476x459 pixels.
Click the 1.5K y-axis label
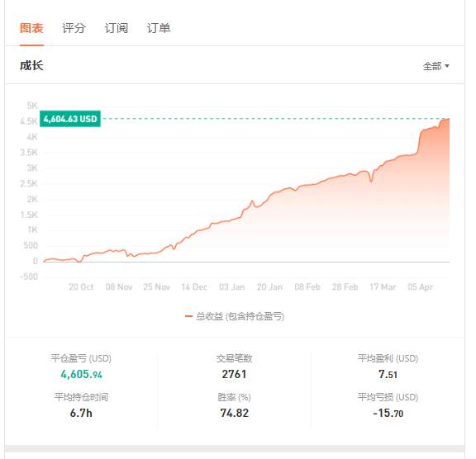click(29, 215)
